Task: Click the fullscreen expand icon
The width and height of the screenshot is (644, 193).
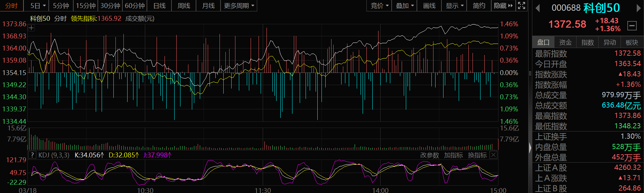Action: point(521,6)
